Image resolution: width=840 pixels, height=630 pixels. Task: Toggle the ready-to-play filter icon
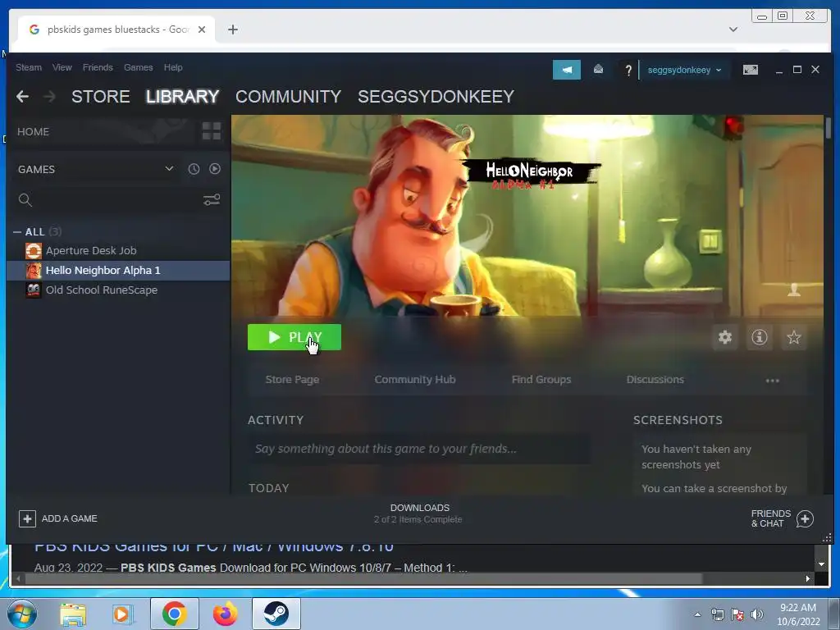point(215,169)
